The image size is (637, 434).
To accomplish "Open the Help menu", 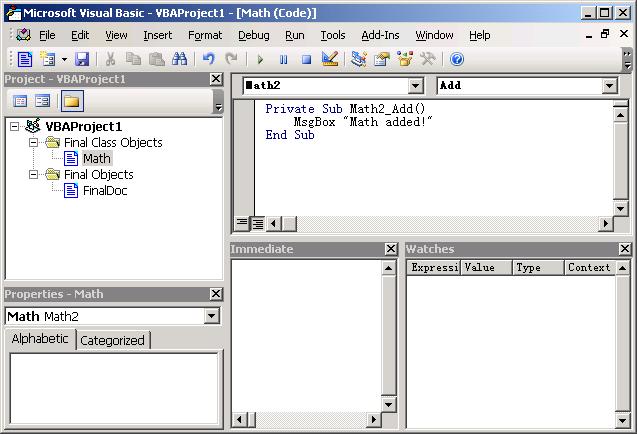I will point(480,35).
